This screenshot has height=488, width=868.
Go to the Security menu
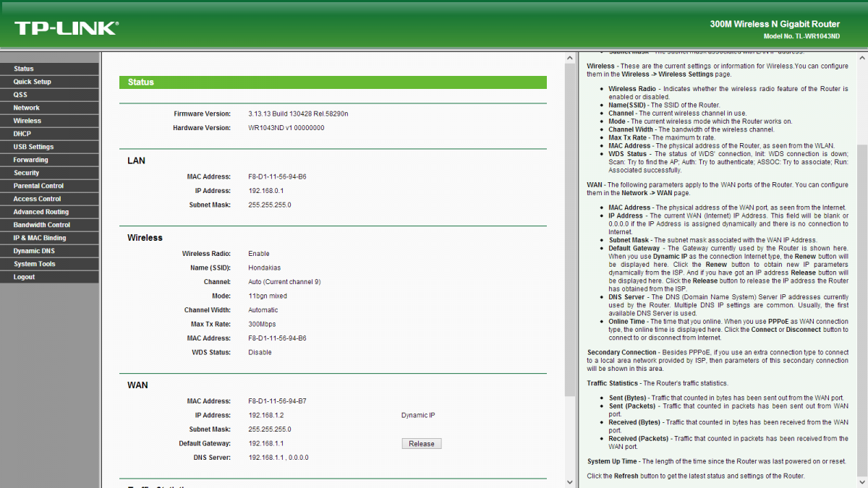tap(49, 173)
